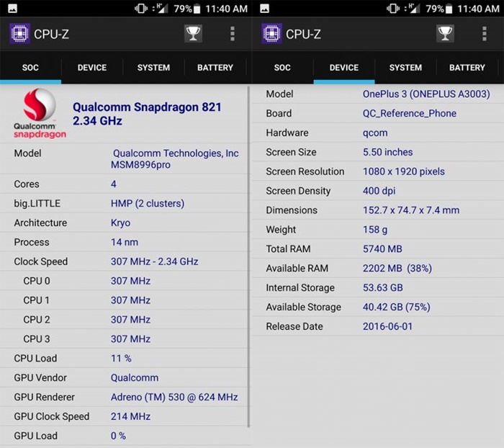This screenshot has height=448, width=504.
Task: Tap Screen Size value '5.50 inches'
Action: [387, 152]
